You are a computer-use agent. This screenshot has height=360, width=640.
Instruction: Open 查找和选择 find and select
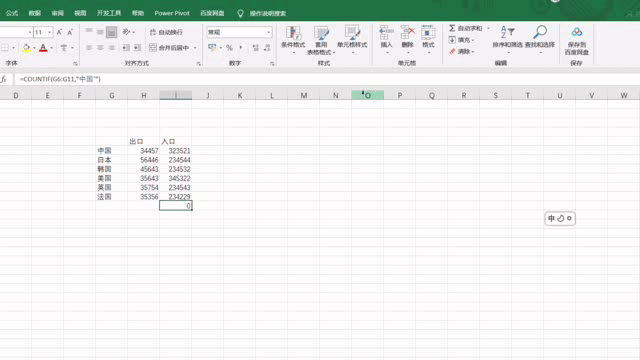pyautogui.click(x=540, y=40)
